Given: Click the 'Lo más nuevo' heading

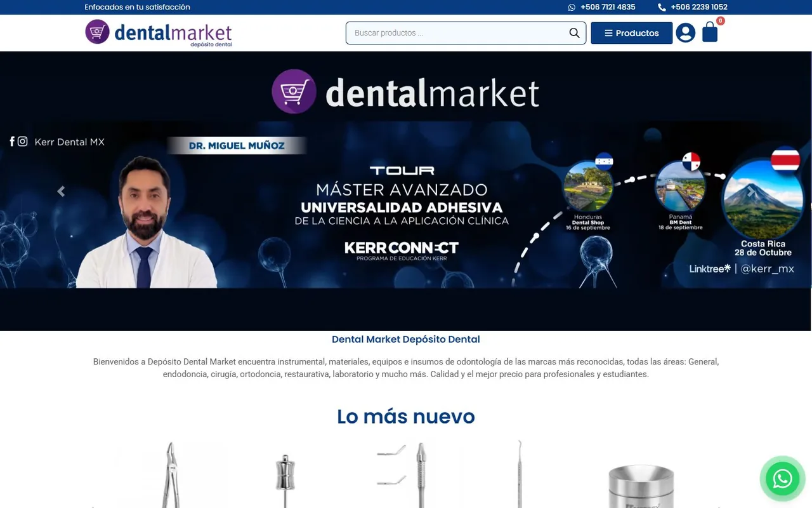Looking at the screenshot, I should click(406, 417).
